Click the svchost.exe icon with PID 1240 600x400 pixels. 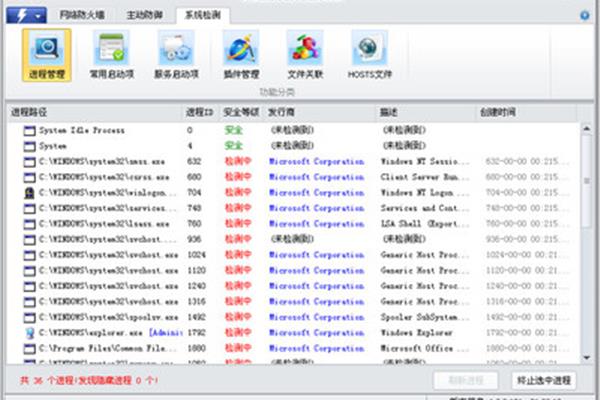29,286
